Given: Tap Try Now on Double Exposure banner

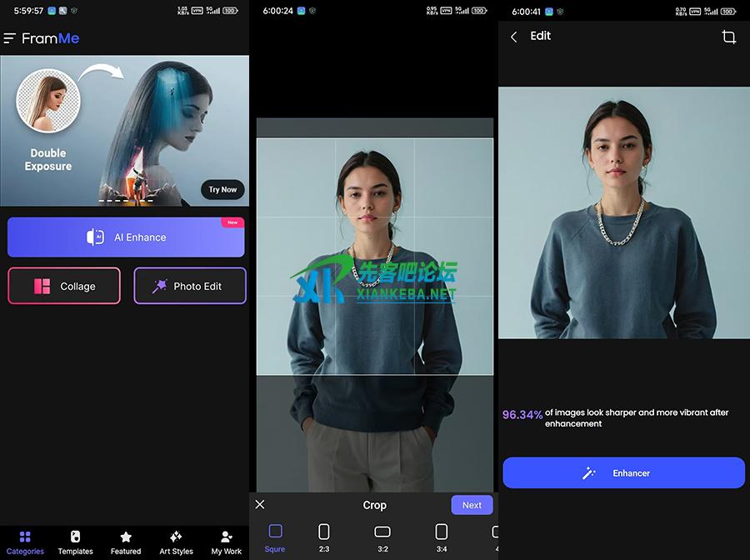Looking at the screenshot, I should pos(222,189).
